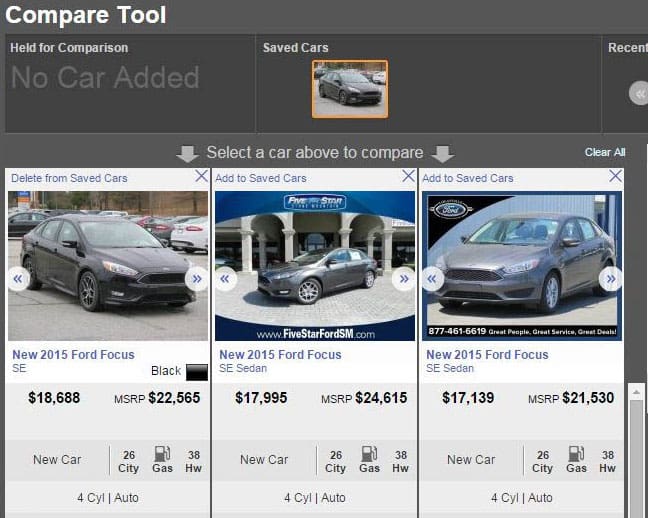Click '4 Cyl | Auto' on $17,995 card
The width and height of the screenshot is (648, 518).
pyautogui.click(x=315, y=498)
